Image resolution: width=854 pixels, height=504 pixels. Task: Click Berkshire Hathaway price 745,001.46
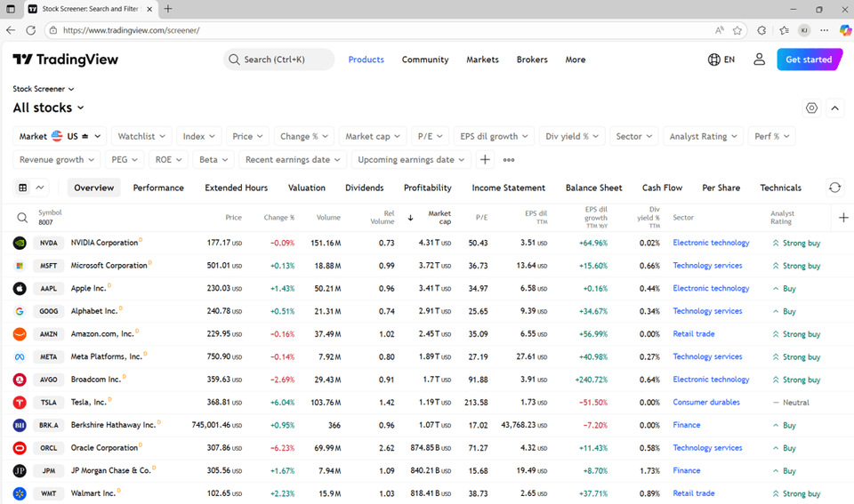click(217, 425)
